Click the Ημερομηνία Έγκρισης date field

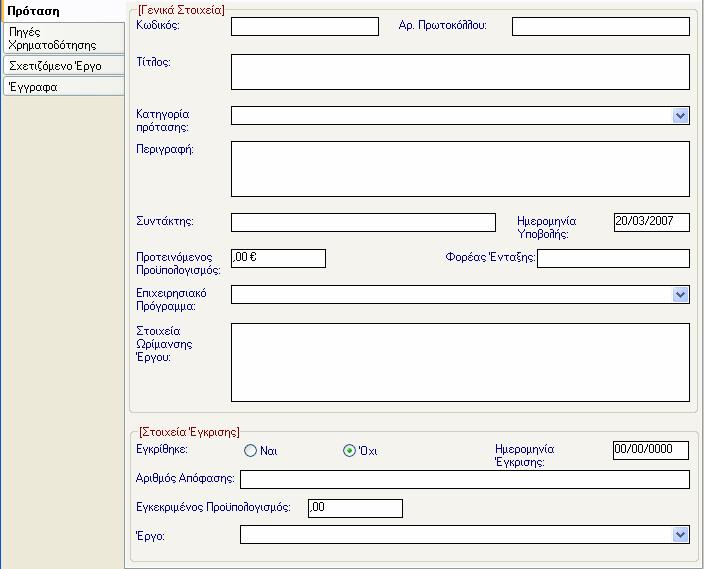651,450
